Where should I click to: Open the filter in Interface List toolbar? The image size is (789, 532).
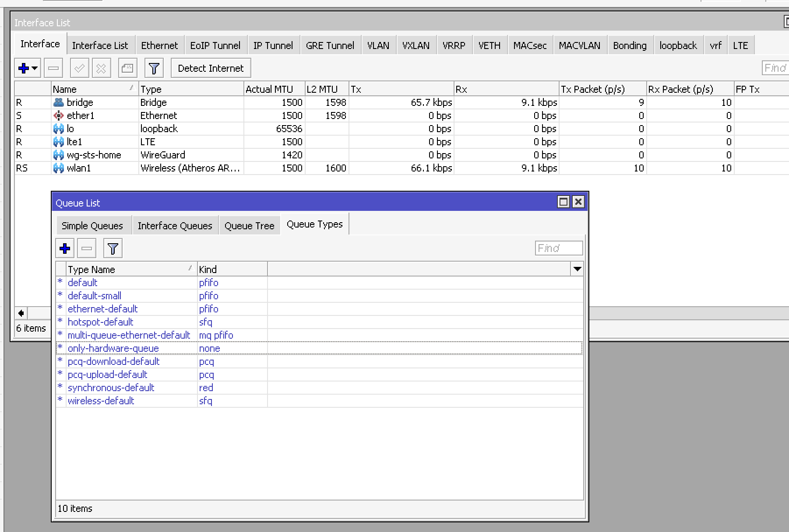click(x=154, y=68)
